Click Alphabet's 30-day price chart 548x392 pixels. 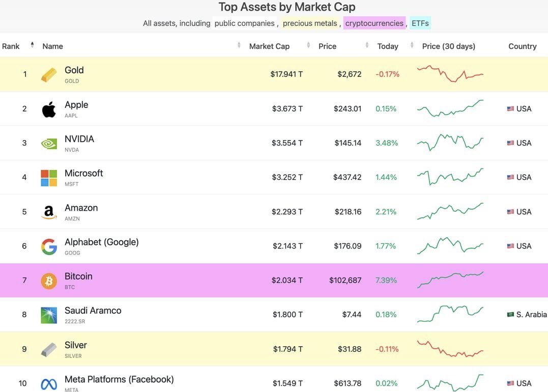point(450,245)
